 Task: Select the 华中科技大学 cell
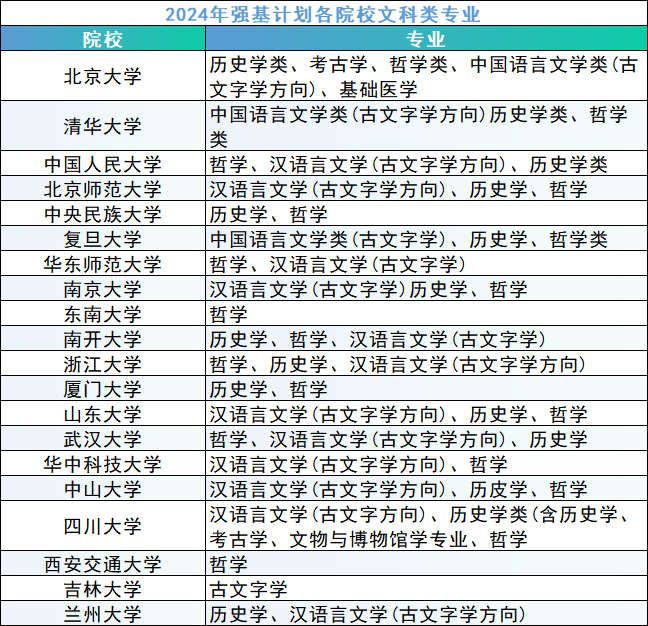(x=103, y=464)
